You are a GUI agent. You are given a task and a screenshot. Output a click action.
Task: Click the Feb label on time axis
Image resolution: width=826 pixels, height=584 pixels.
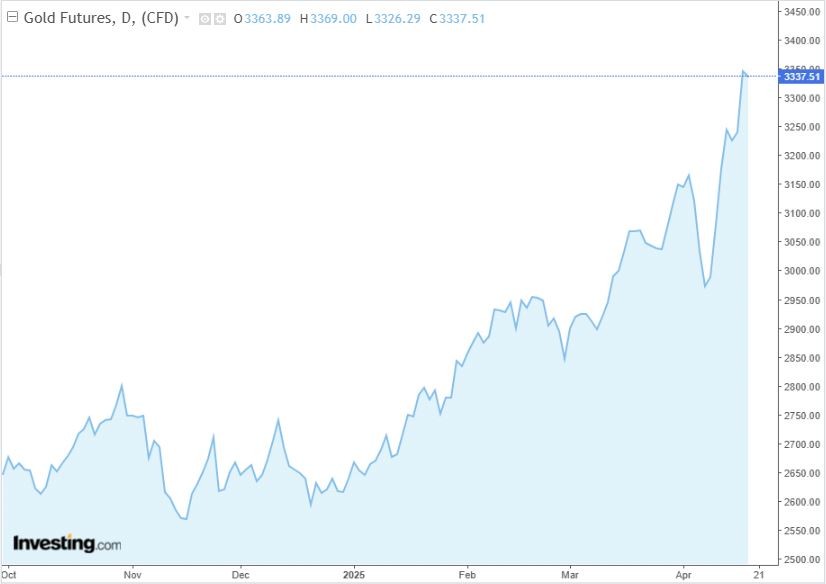[466, 575]
